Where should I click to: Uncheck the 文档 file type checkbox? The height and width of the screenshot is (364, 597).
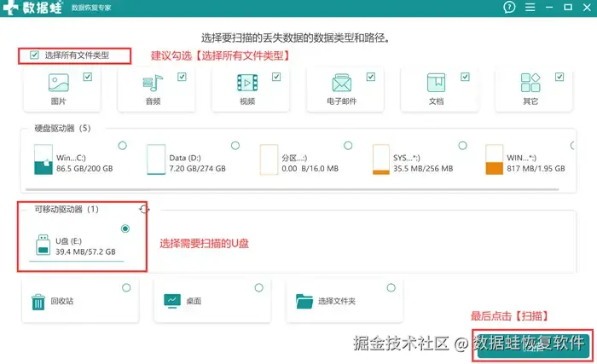pyautogui.click(x=465, y=77)
